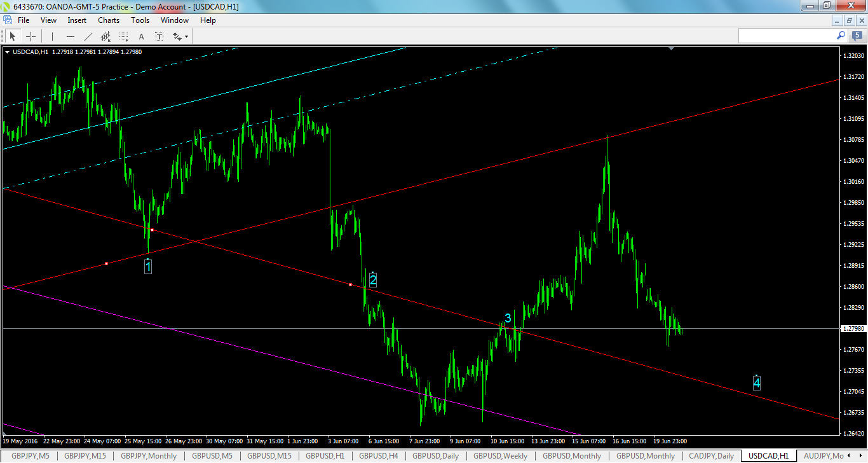The image size is (868, 463).
Task: Activate the cursor selection tool
Action: tap(13, 36)
